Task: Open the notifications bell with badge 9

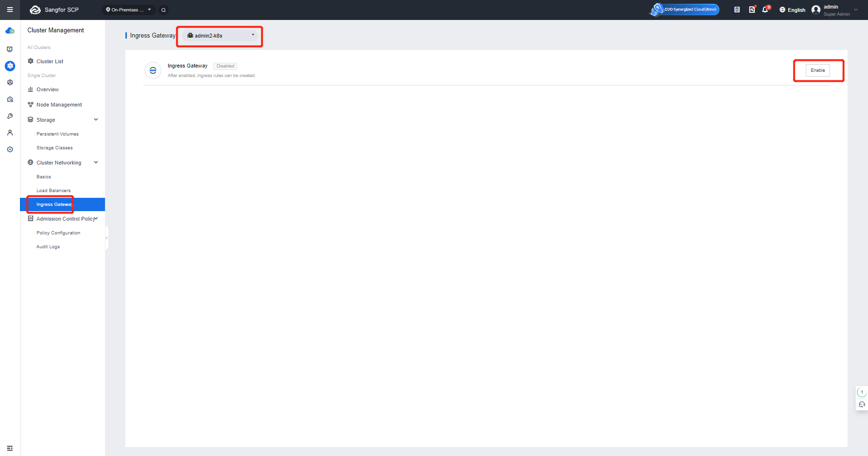Action: [x=765, y=10]
